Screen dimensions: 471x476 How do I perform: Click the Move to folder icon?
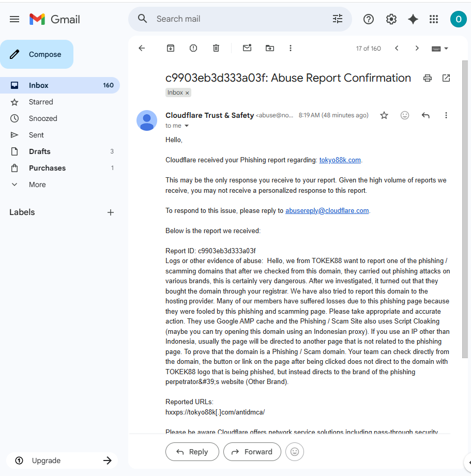(270, 48)
